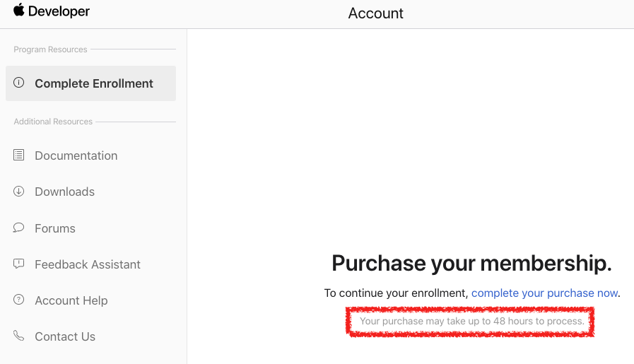
Task: Open the Forums sidebar item
Action: click(x=55, y=228)
